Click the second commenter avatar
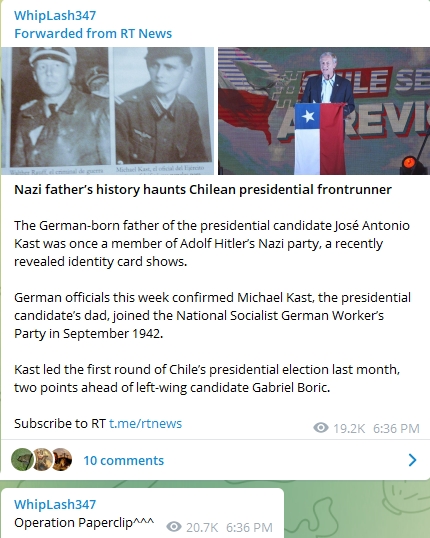Screen dimensions: 430x538 tap(42, 459)
